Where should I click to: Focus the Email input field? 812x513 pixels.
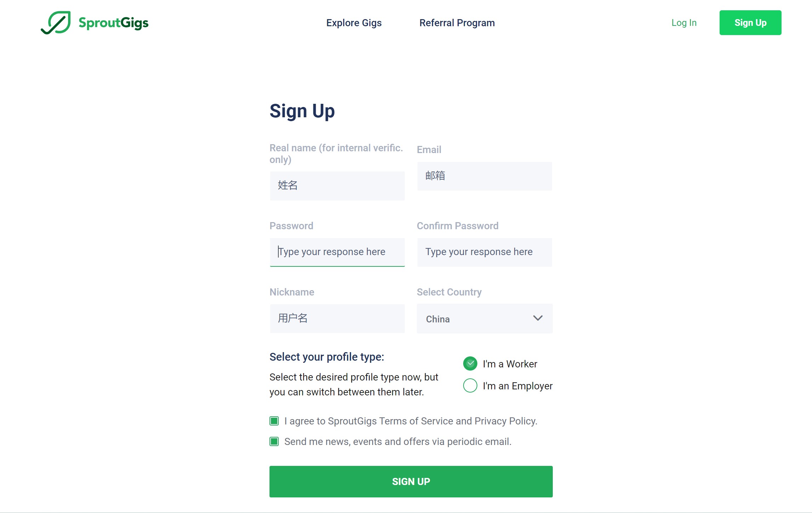coord(484,176)
